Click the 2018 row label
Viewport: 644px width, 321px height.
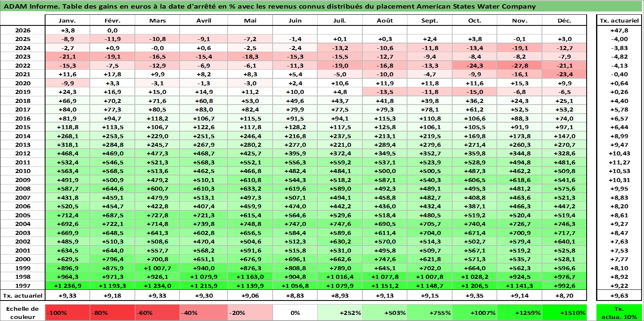tap(23, 101)
